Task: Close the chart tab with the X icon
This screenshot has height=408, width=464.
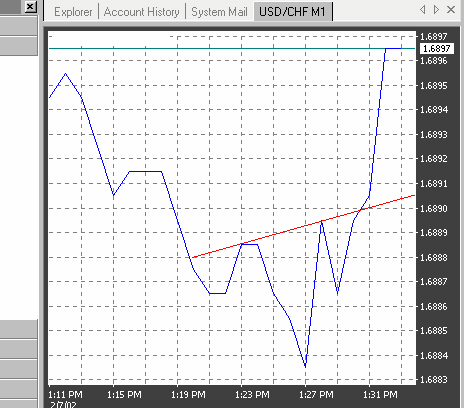Action: (451, 10)
